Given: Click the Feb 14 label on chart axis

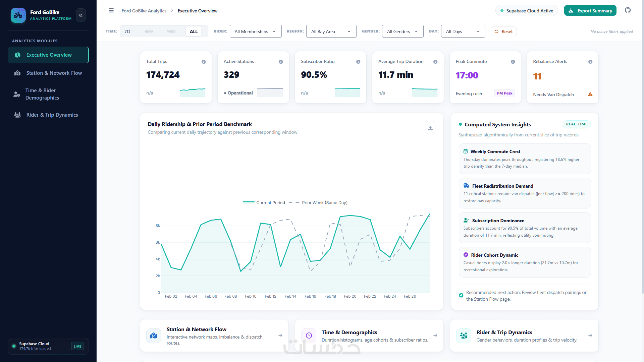Looking at the screenshot, I should point(290,296).
